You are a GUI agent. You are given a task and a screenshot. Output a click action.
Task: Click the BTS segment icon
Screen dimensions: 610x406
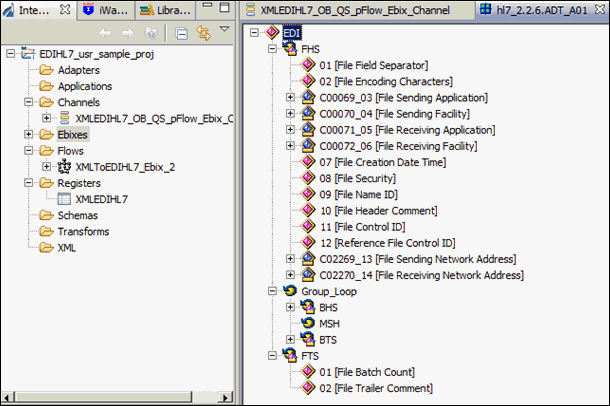coord(308,339)
